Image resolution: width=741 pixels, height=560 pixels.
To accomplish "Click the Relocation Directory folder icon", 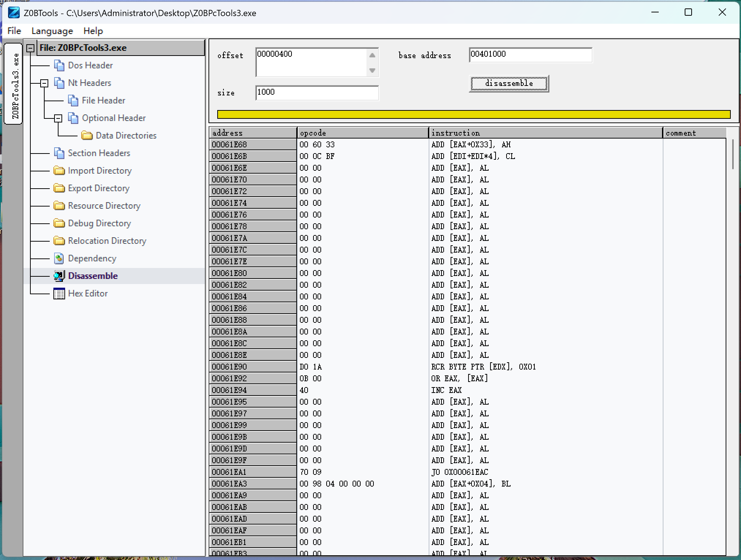I will [59, 241].
